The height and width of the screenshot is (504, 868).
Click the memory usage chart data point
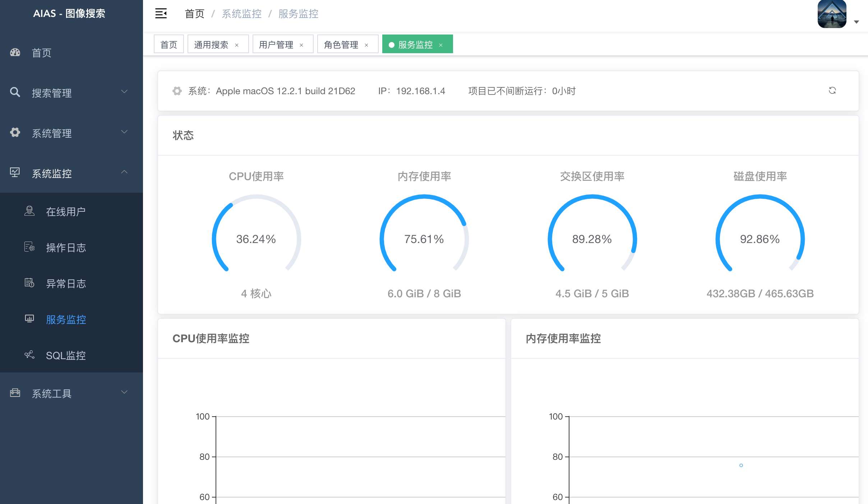(741, 466)
